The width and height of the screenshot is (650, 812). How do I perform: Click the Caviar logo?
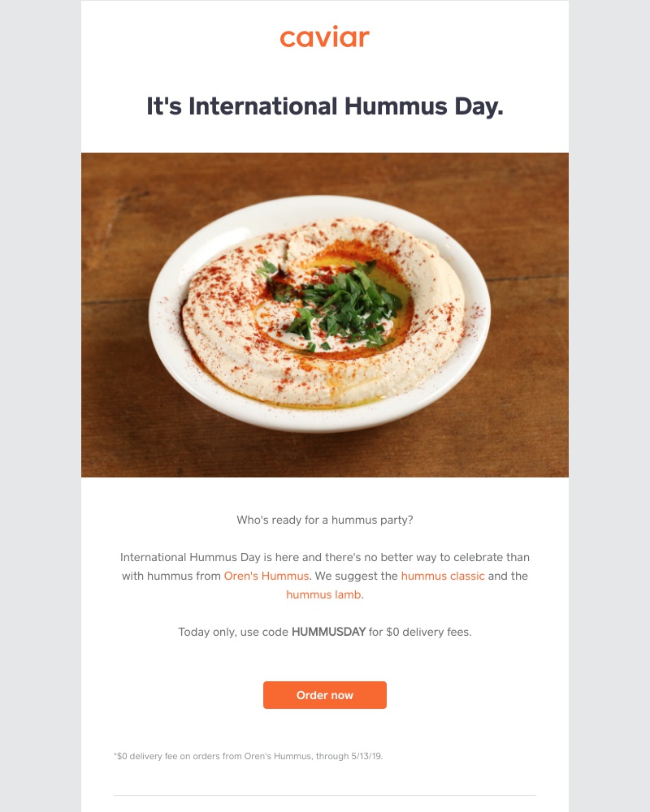tap(324, 37)
